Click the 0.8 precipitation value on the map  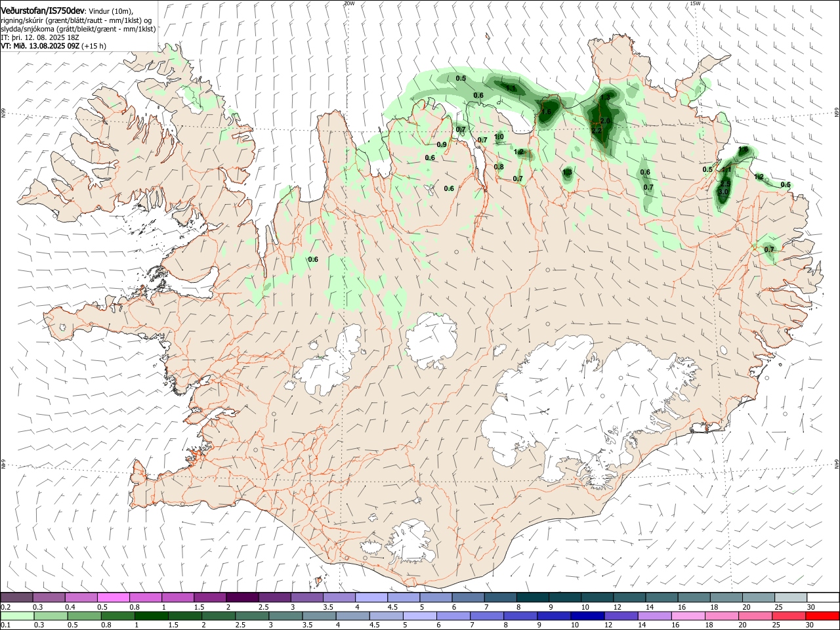tap(499, 167)
